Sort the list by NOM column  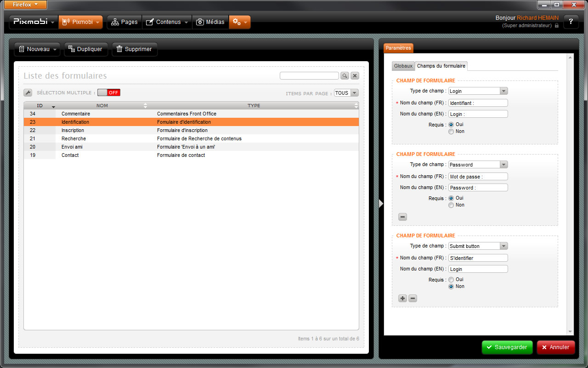click(102, 106)
